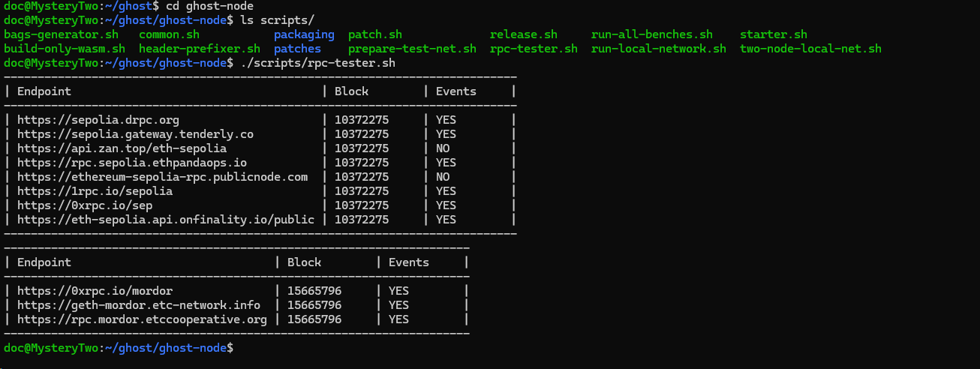
Task: Open the rpc.sepolia.ethpandaops.io link
Action: pos(132,163)
